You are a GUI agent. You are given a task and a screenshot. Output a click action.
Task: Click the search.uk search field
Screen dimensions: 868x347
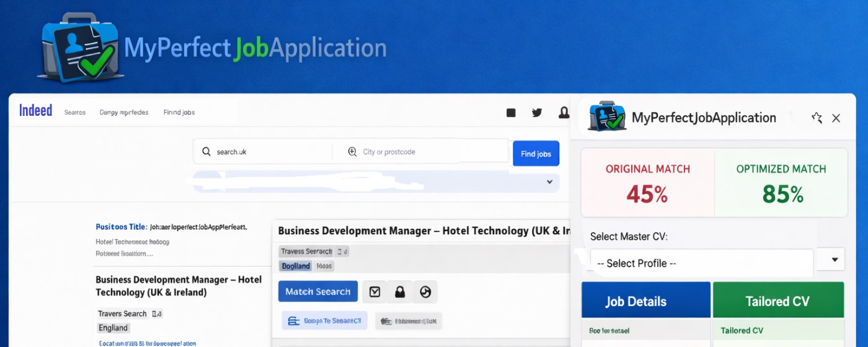pos(263,152)
